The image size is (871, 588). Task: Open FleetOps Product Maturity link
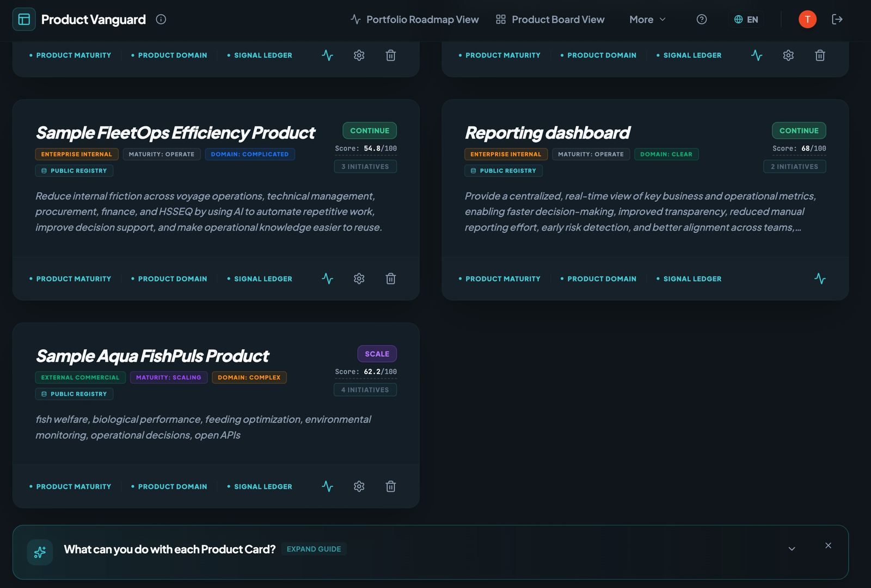click(x=70, y=279)
